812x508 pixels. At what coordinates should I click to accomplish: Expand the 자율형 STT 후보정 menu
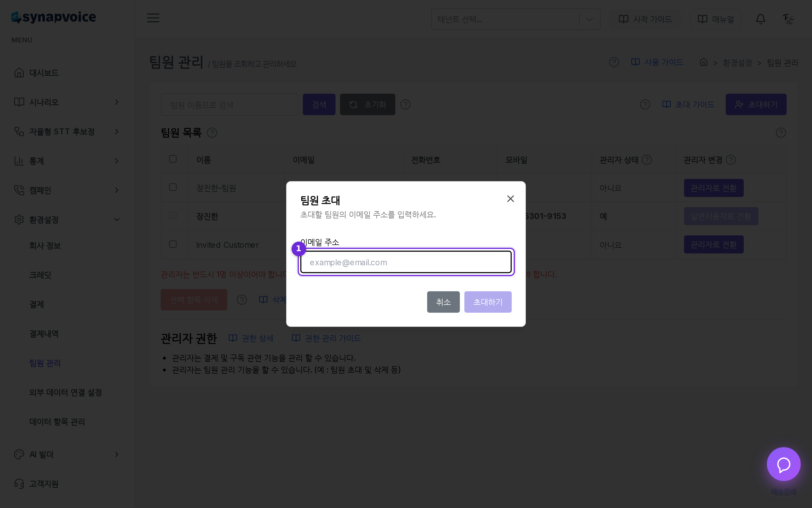67,131
